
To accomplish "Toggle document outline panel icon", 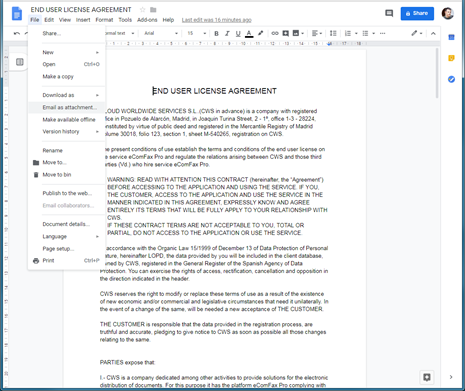I will coord(20,62).
